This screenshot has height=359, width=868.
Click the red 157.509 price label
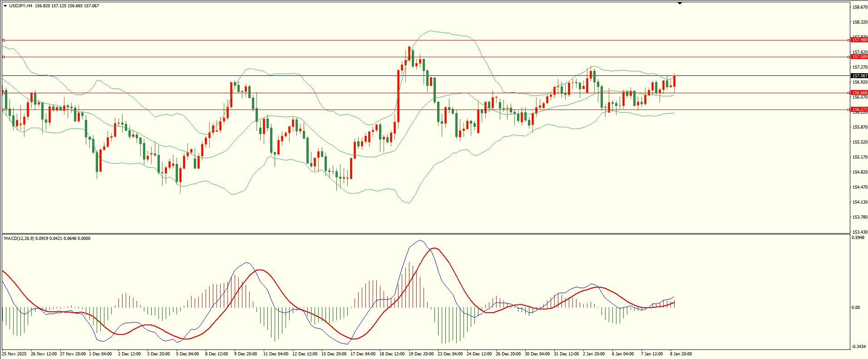click(859, 57)
